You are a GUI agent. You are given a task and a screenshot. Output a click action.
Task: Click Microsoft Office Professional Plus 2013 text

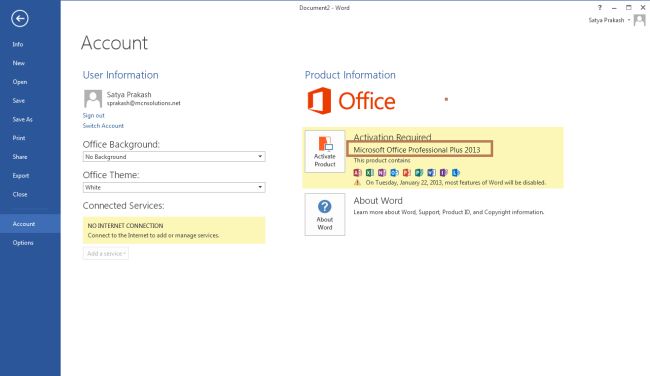417,150
